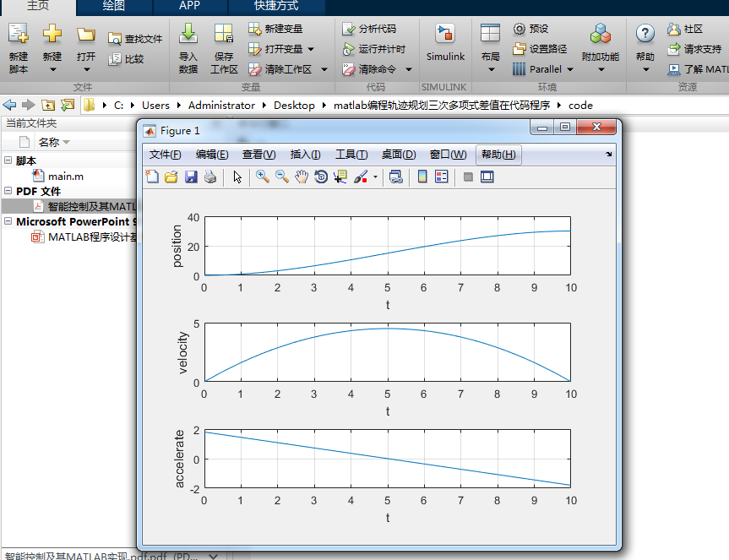
Task: Open the 编辑(E) menu in Figure 1
Action: [212, 155]
